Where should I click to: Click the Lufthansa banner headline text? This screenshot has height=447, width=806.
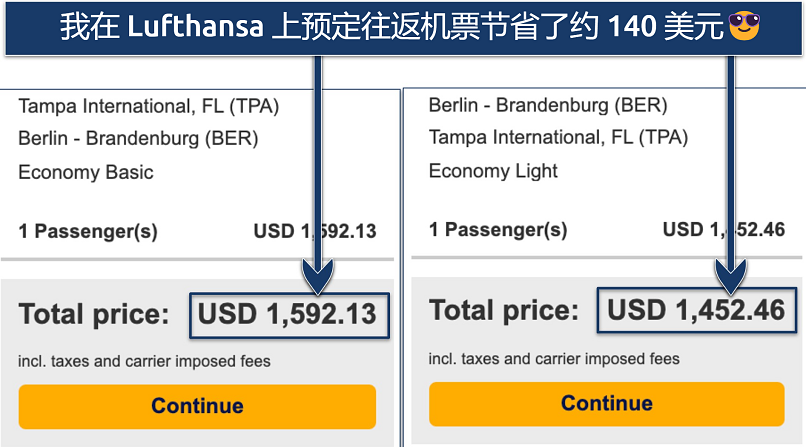click(390, 27)
